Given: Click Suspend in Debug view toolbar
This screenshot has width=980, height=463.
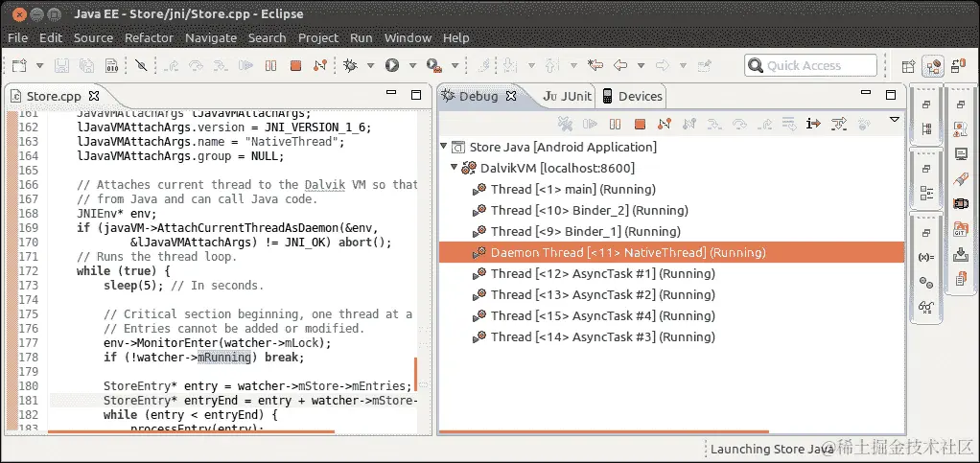Looking at the screenshot, I should coord(615,124).
